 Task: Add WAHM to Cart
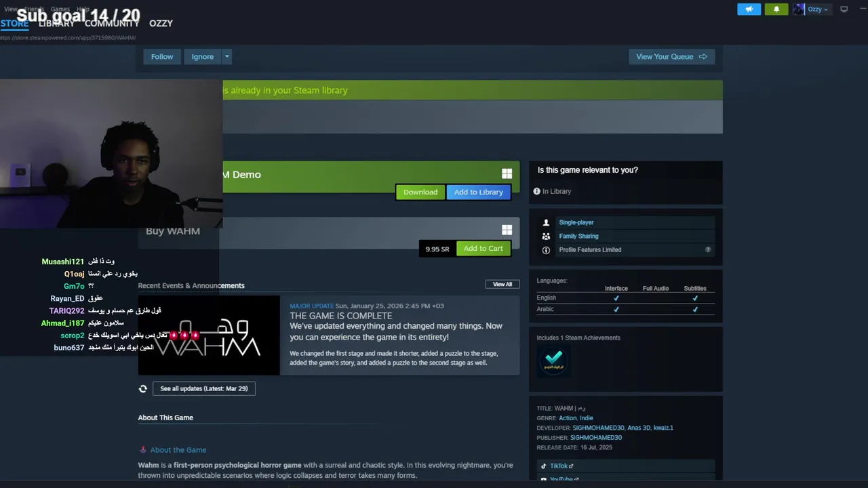484,248
